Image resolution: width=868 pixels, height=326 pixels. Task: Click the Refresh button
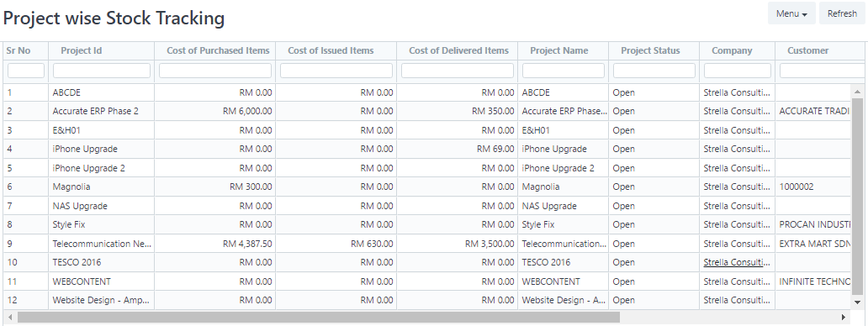(x=842, y=13)
